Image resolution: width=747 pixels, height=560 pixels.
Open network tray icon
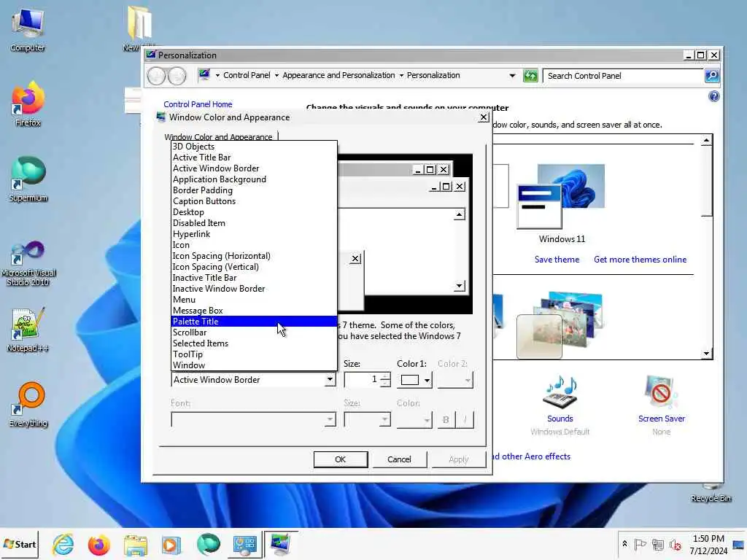tap(658, 544)
